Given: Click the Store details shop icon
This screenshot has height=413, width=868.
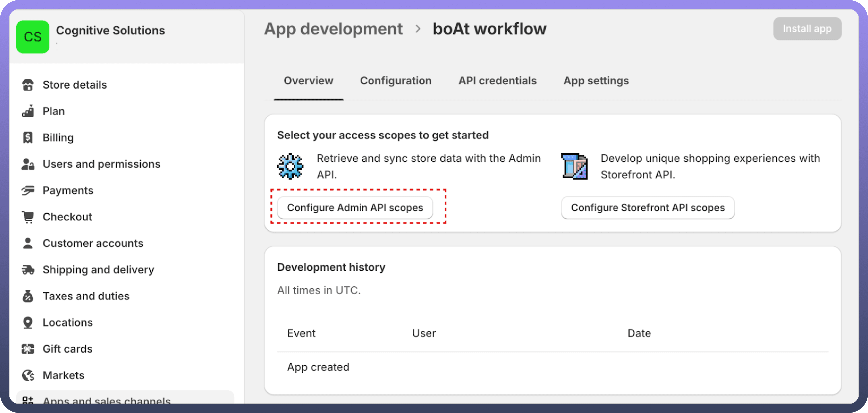Looking at the screenshot, I should pyautogui.click(x=28, y=85).
